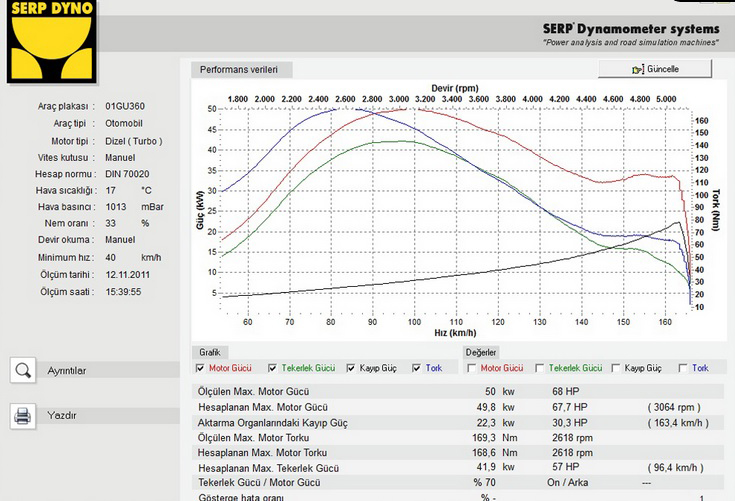Click the measurement time 15:39:55
The image size is (735, 501).
pyautogui.click(x=123, y=292)
